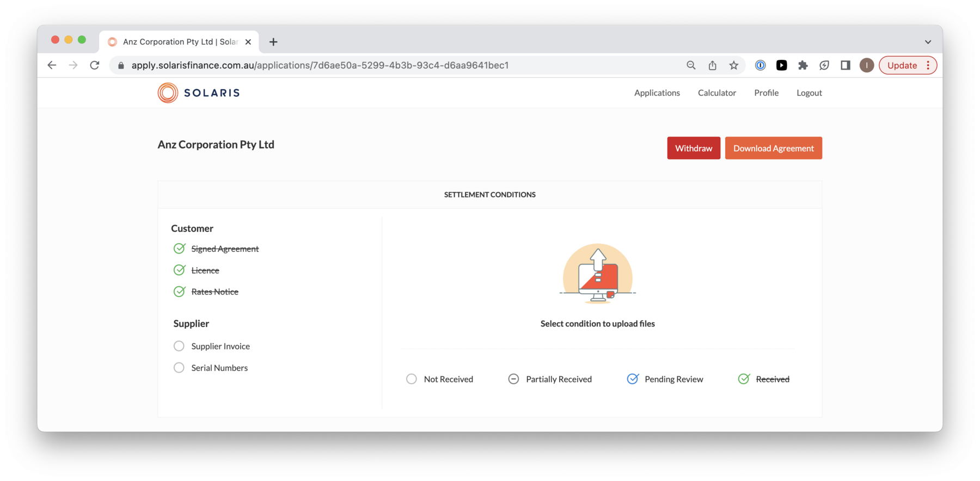Viewport: 980px width, 481px height.
Task: Click the Solaris logo
Action: [199, 92]
